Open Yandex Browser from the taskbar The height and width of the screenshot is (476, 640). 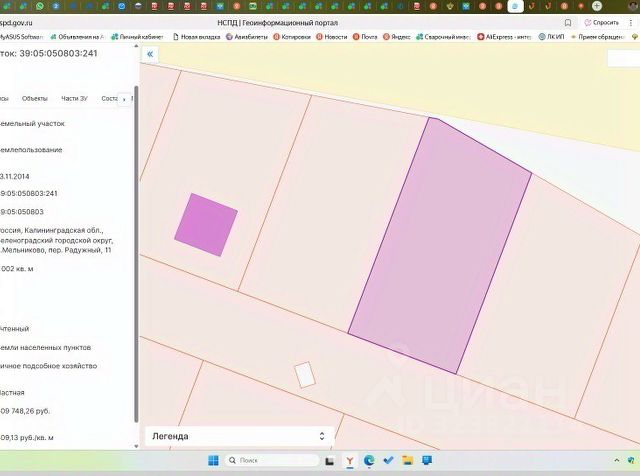[x=350, y=461]
